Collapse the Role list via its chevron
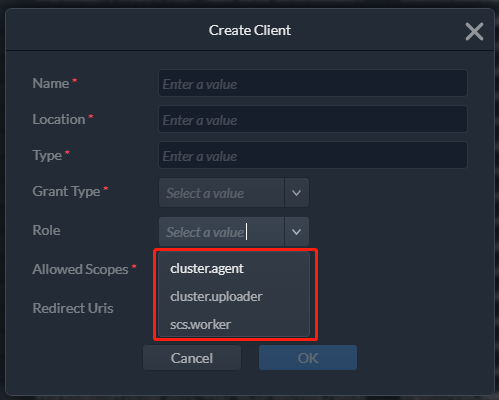The height and width of the screenshot is (400, 499). click(296, 232)
